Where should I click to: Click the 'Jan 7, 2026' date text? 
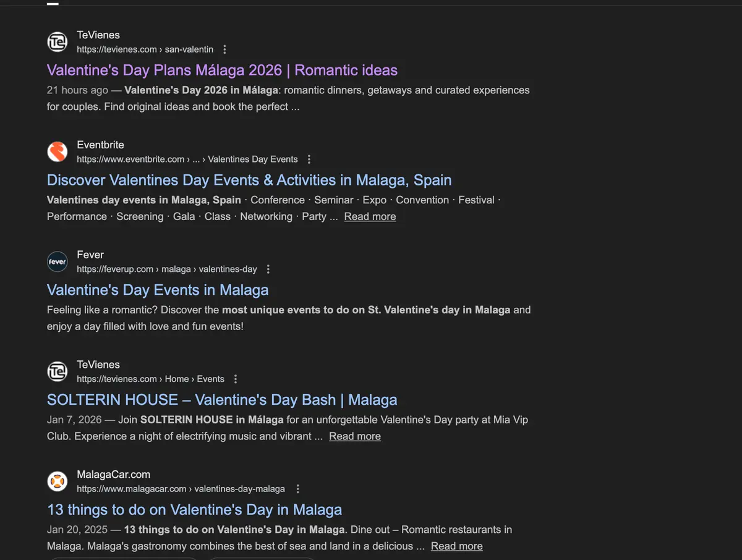point(74,420)
